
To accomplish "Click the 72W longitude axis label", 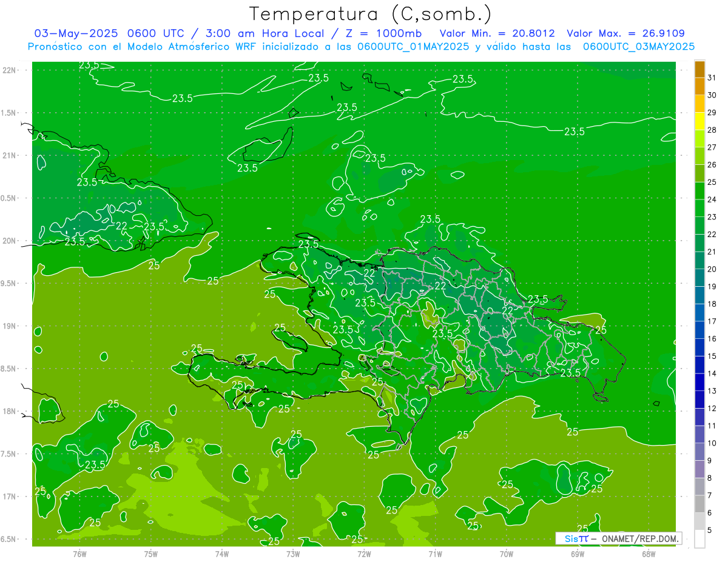I will coord(364,554).
